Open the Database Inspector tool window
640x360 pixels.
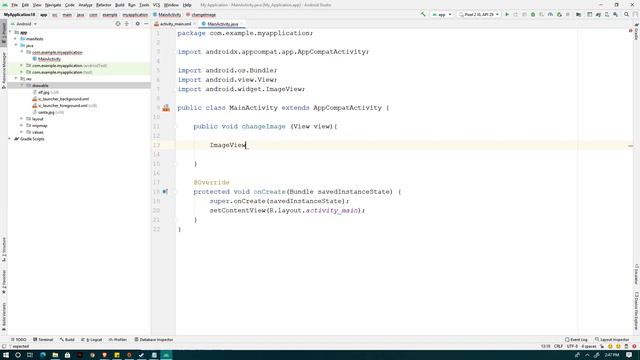pos(154,340)
